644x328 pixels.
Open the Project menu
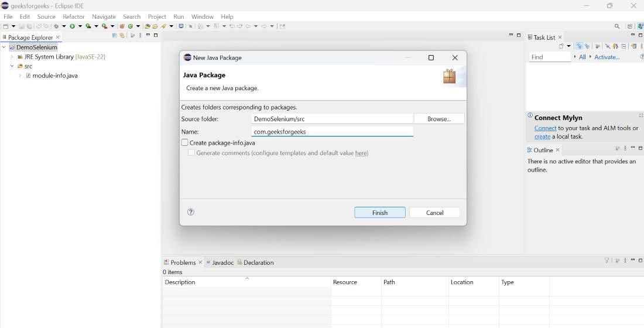click(157, 16)
